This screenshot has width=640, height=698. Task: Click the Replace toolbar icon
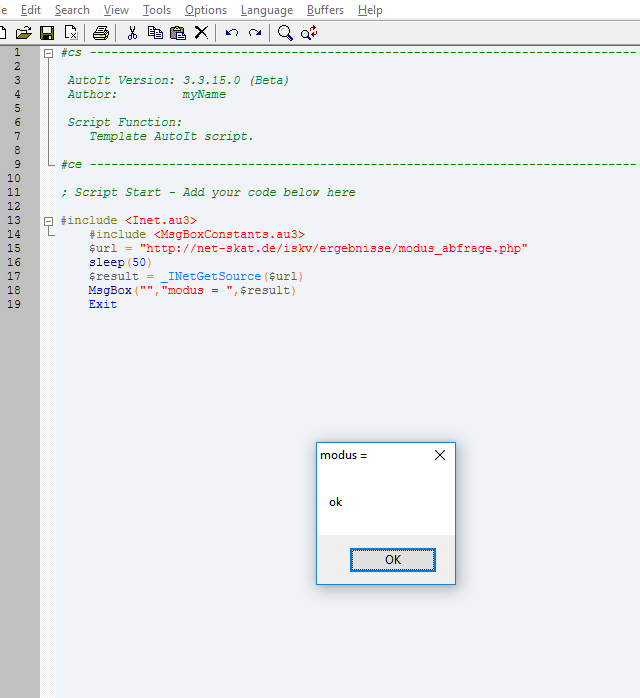(309, 33)
